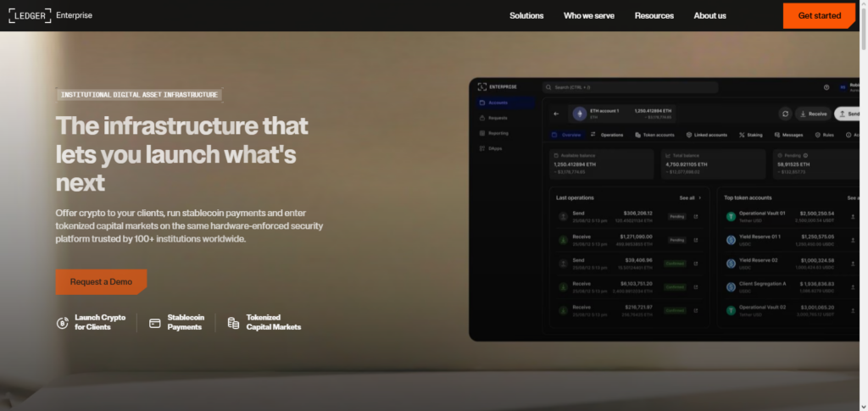868x411 pixels.
Task: Select Accounts in the dashboard sidebar
Action: click(505, 103)
